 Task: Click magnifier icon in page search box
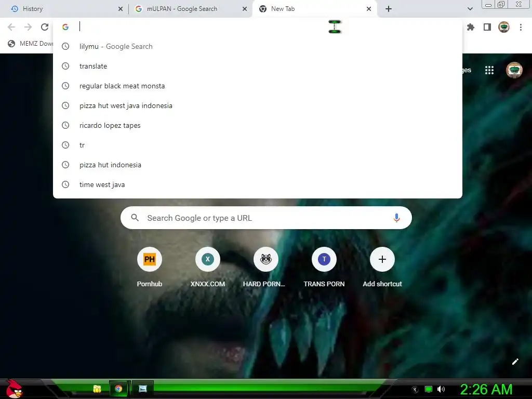[x=135, y=218]
